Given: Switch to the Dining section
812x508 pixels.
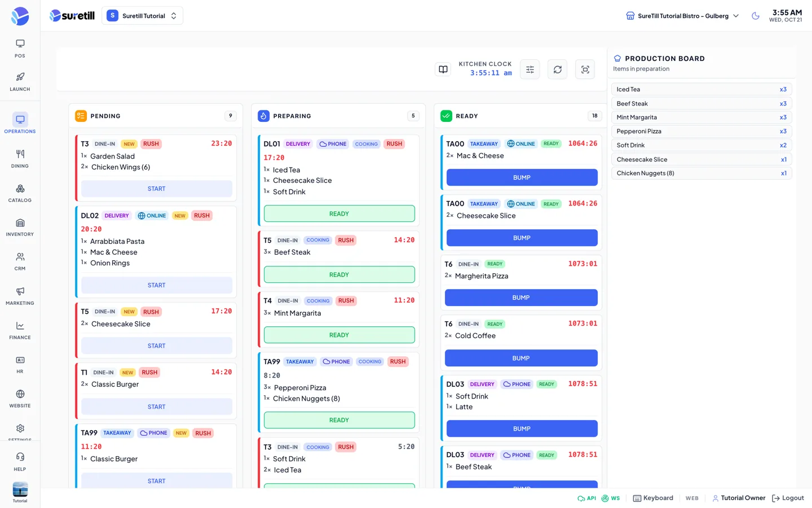Looking at the screenshot, I should coord(20,159).
